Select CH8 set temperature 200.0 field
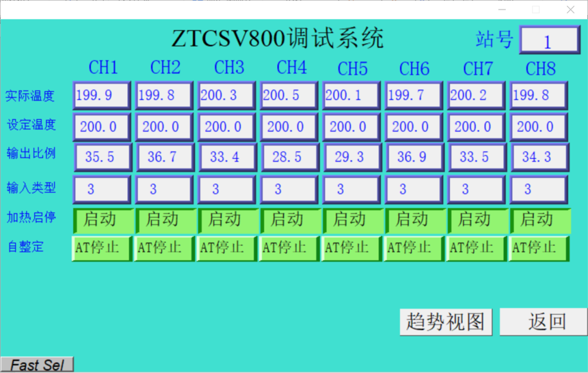The image size is (588, 373). (x=539, y=127)
